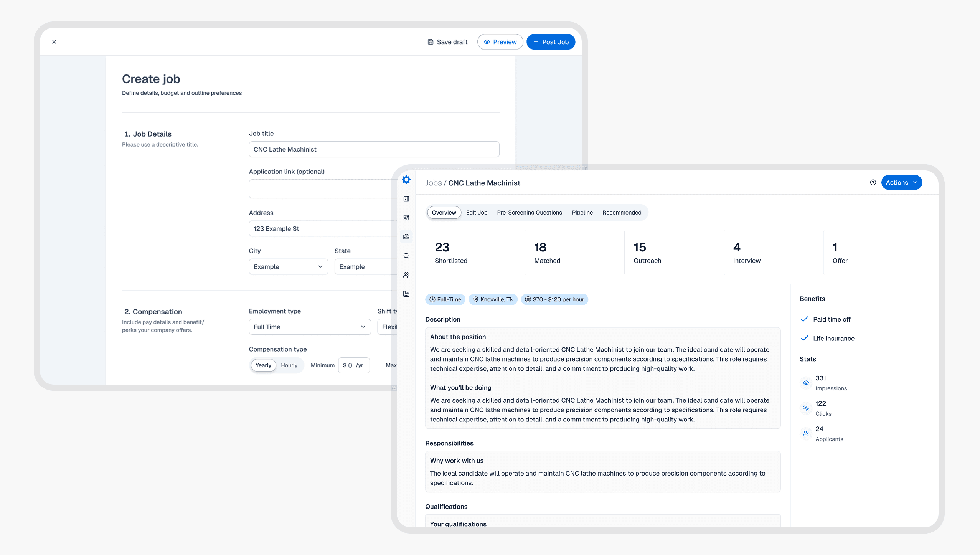The image size is (980, 555).
Task: Open the dashboard grid icon in sidebar
Action: click(406, 218)
